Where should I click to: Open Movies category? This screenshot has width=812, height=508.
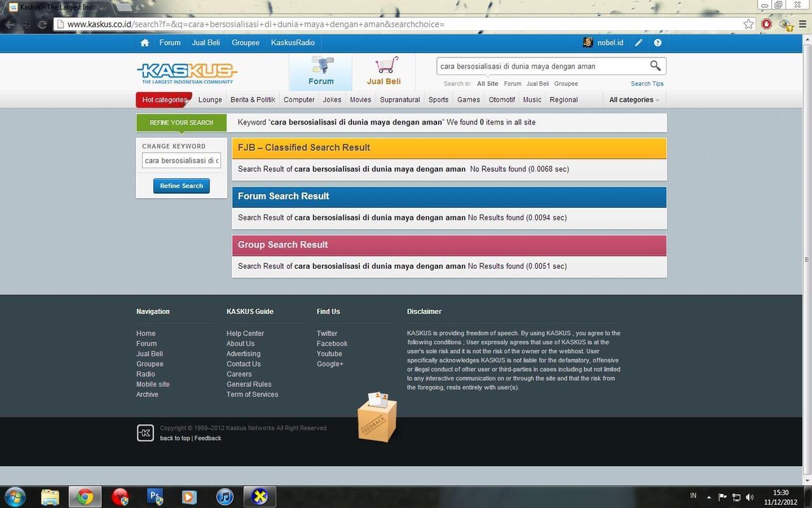point(360,100)
